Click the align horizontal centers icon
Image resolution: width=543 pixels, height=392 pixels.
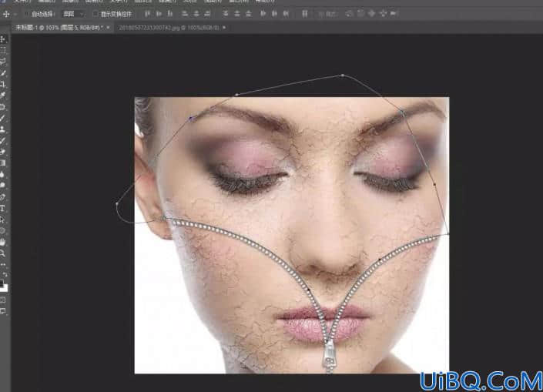tap(196, 14)
